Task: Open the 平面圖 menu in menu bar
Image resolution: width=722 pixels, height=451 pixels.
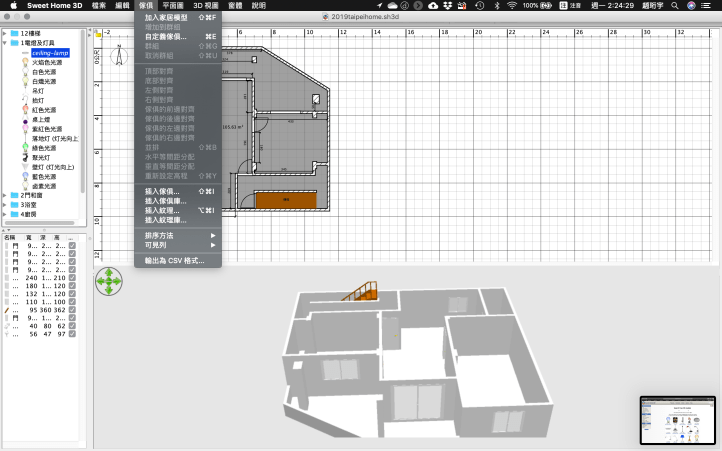Action: coord(173,5)
